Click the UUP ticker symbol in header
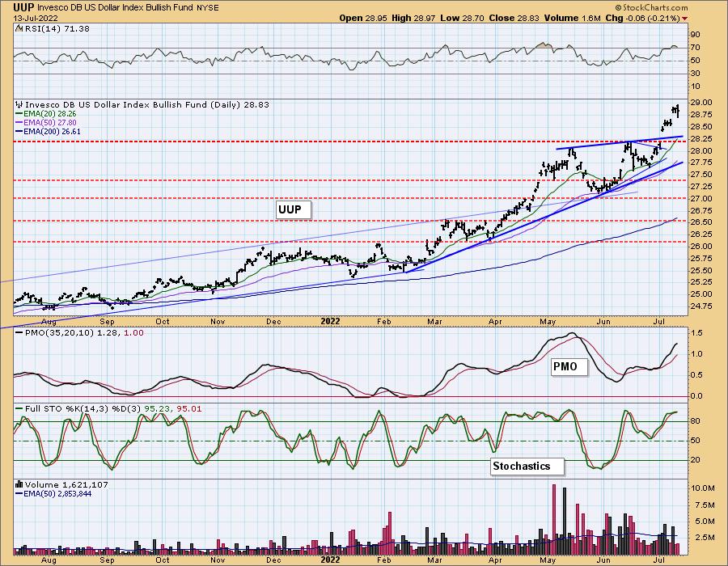 click(23, 7)
